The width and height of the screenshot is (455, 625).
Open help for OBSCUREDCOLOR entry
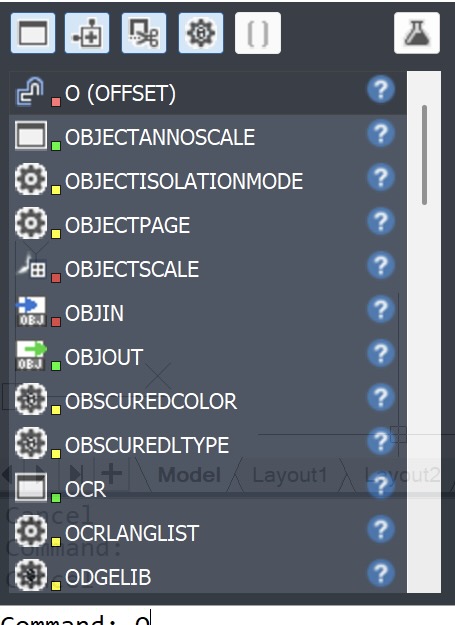tap(381, 397)
